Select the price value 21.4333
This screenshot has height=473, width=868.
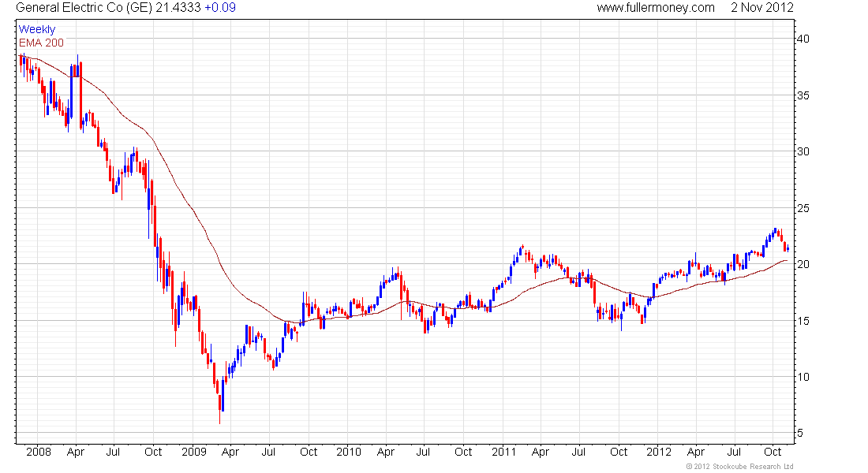[x=178, y=8]
